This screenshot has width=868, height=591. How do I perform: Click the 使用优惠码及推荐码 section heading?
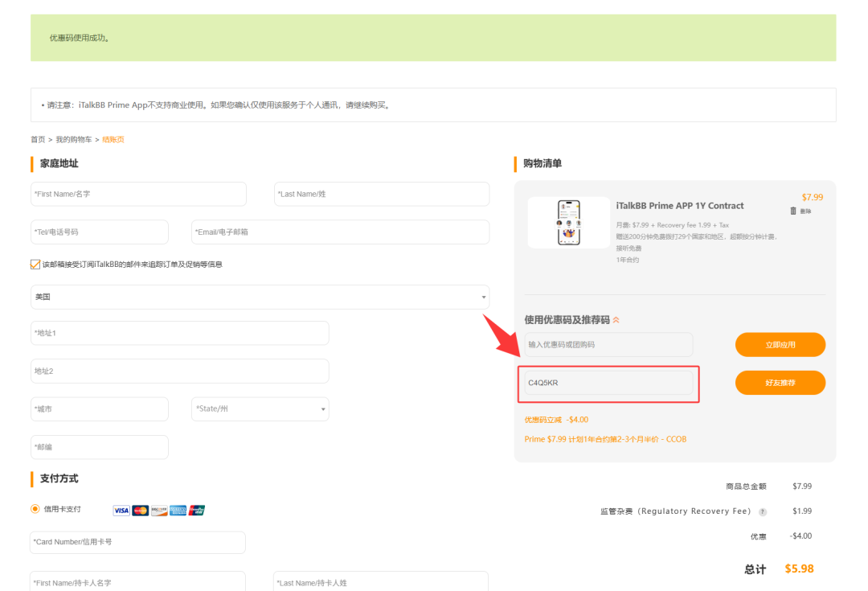tap(567, 320)
